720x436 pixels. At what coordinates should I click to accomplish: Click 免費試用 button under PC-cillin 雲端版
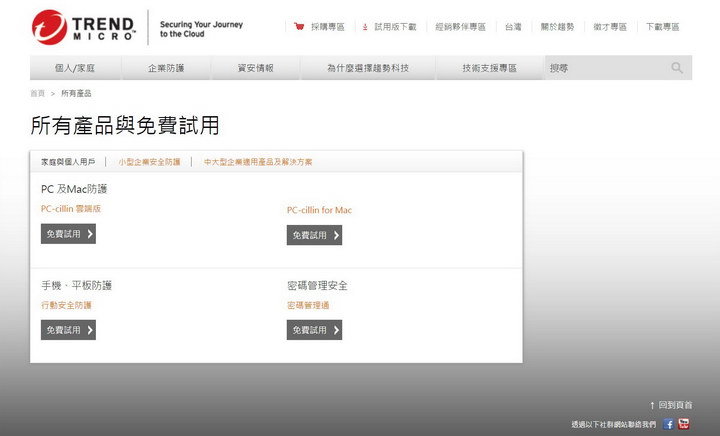[x=68, y=234]
